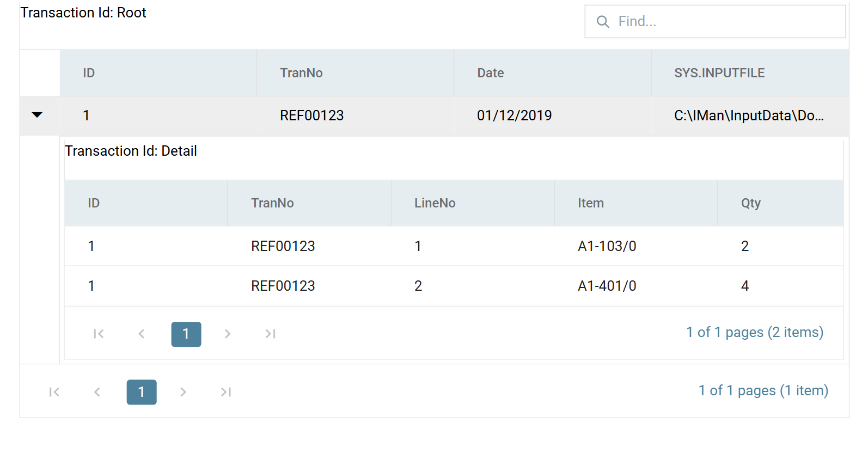Sort Root grid by Date column
The image size is (868, 453).
[552, 73]
